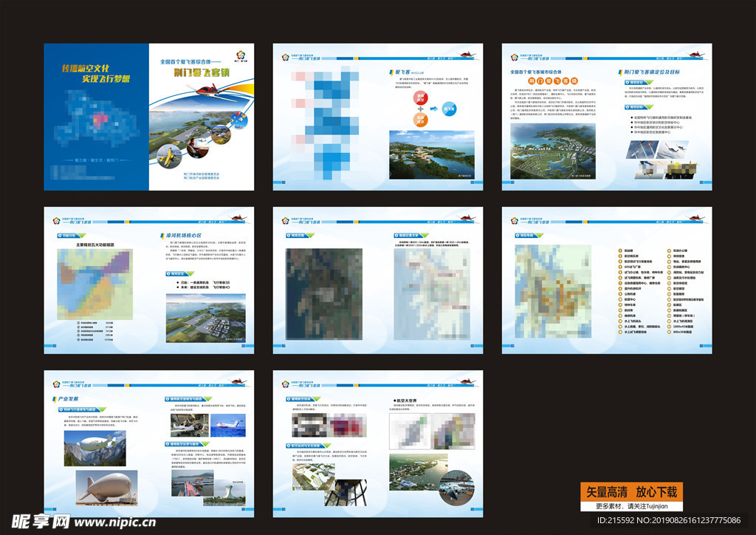
Task: Click the heading '荆门爱飞客镇定位及目标'
Action: tap(649, 72)
